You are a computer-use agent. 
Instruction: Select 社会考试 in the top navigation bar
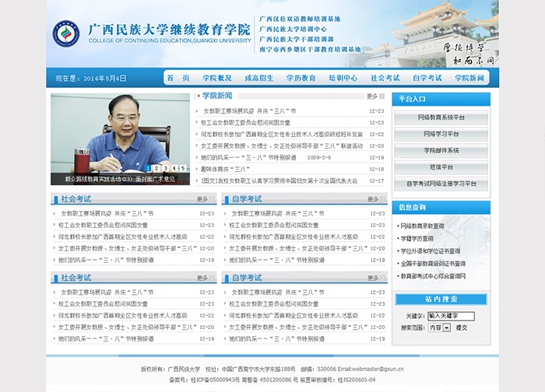pyautogui.click(x=385, y=78)
